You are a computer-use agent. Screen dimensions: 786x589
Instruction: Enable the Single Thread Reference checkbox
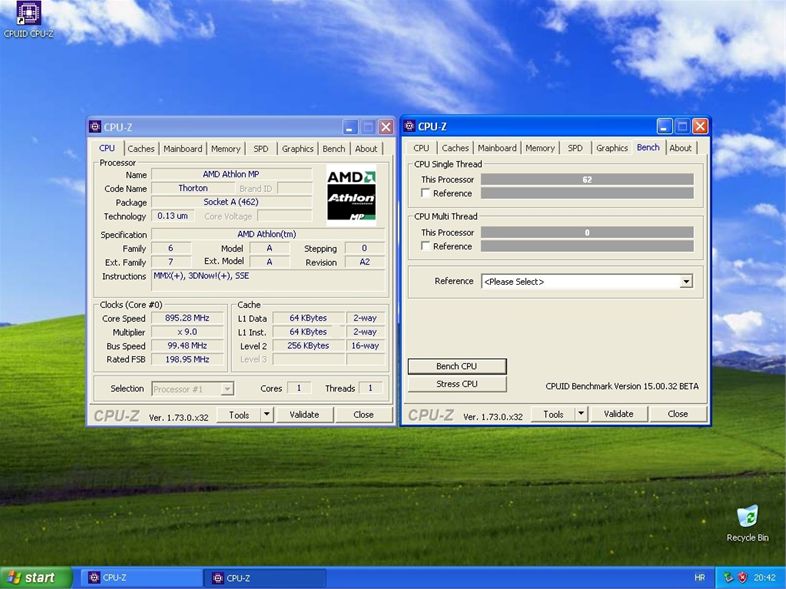pyautogui.click(x=426, y=193)
